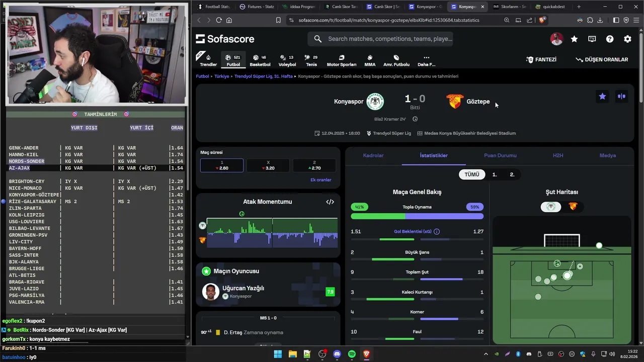
Task: Click the Sofascore logo
Action: pyautogui.click(x=225, y=39)
